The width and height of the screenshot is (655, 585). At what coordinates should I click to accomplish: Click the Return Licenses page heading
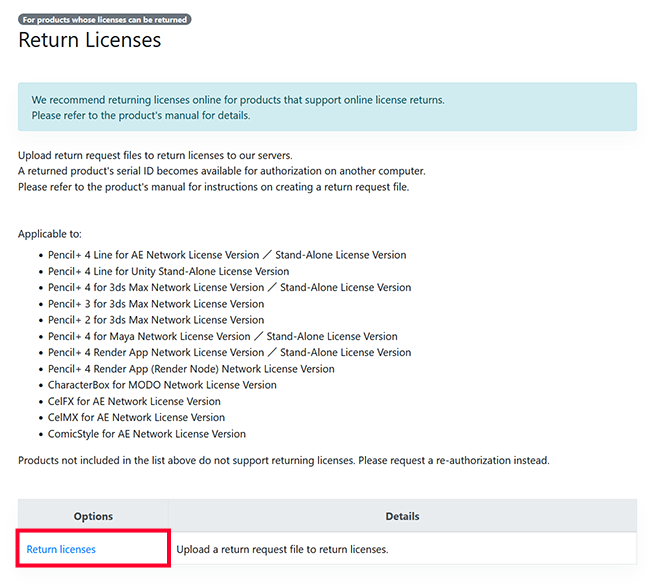89,41
